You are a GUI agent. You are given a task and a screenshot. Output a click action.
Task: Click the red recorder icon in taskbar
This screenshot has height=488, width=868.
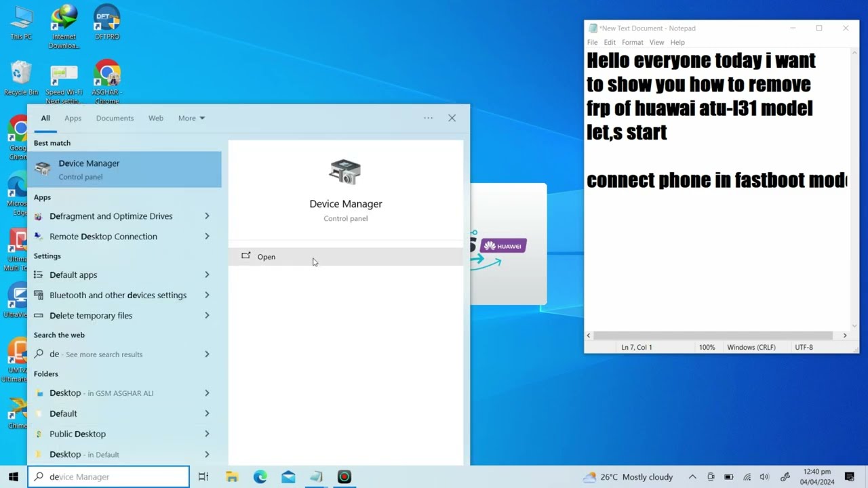pos(344,477)
